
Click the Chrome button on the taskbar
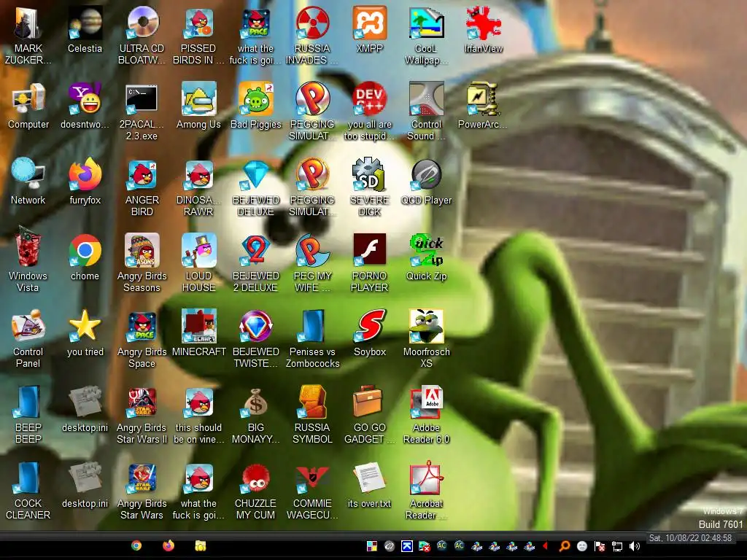tap(136, 545)
